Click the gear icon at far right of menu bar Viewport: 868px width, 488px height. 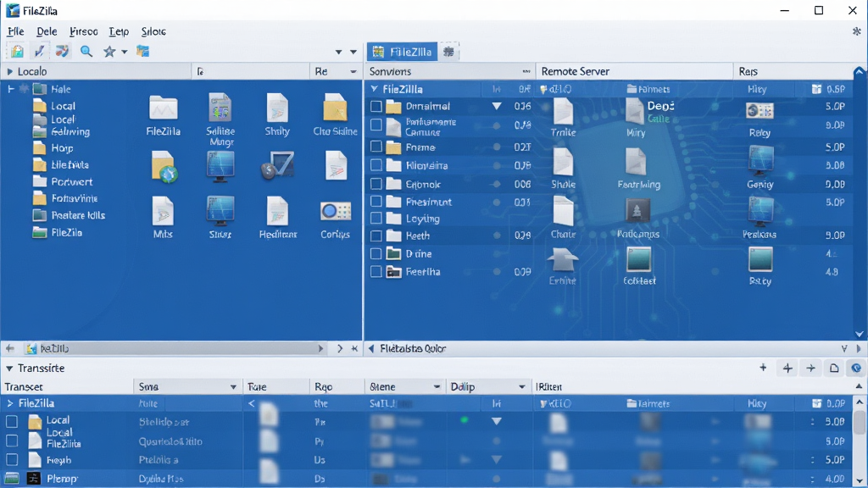(856, 31)
